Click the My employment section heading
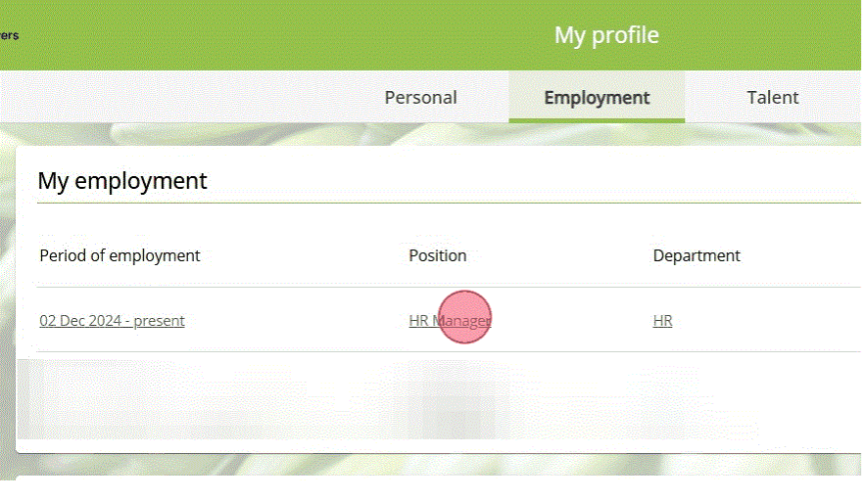864x481 pixels. point(122,181)
